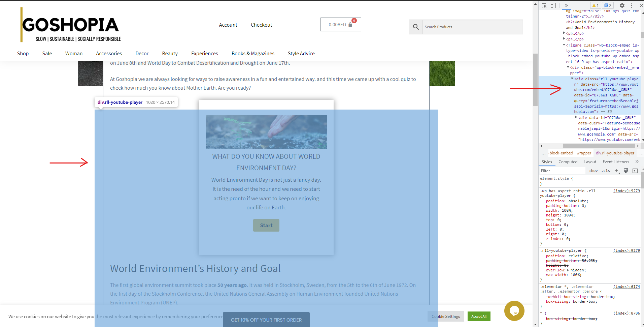Toggle the computed styles sidebar icon
This screenshot has width=644, height=327.
point(635,171)
